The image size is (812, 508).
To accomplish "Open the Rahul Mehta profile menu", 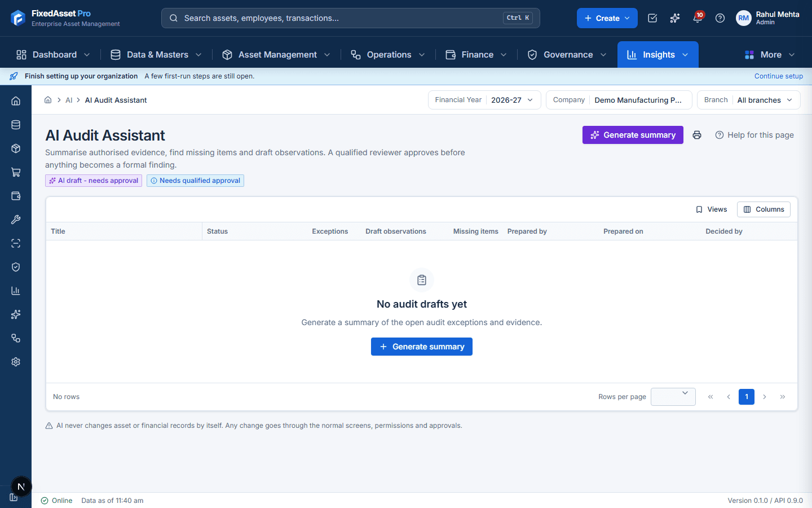I will (768, 18).
